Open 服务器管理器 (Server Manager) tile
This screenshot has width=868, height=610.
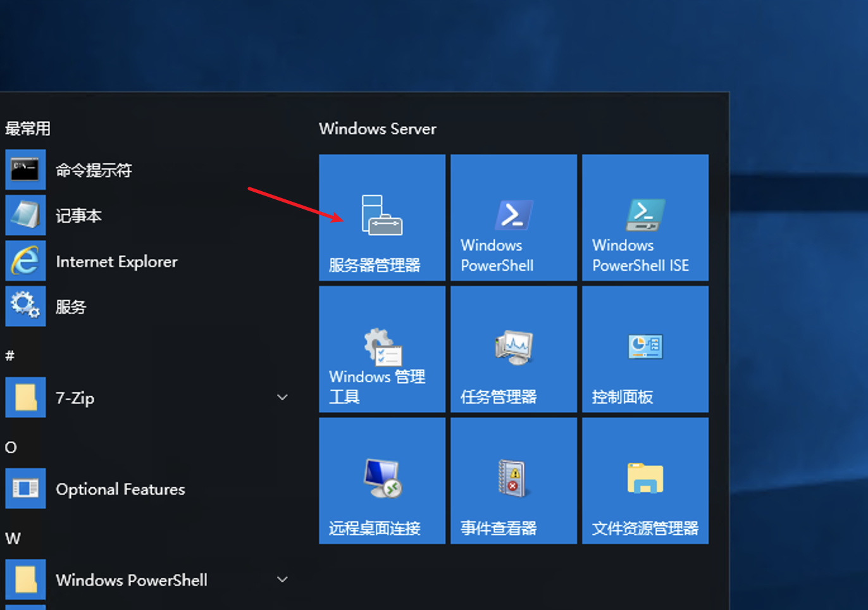point(381,217)
